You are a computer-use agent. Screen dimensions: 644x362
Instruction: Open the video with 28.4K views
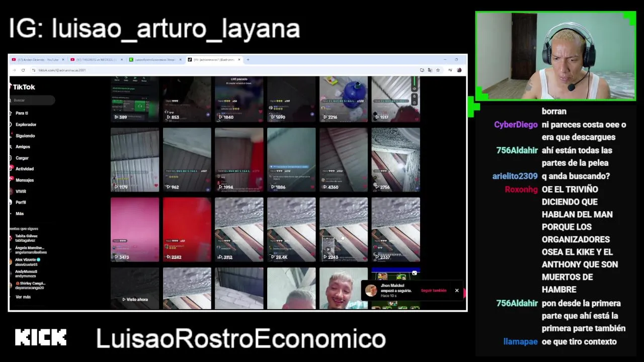pos(291,229)
